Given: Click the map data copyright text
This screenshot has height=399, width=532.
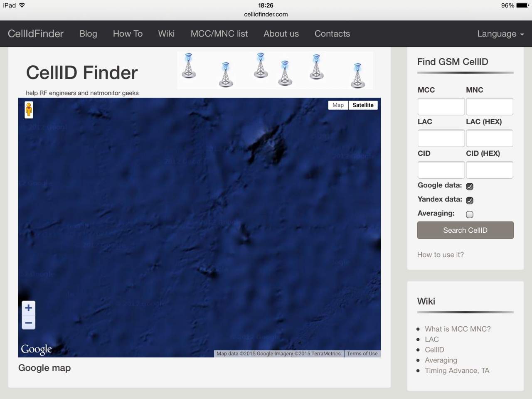Looking at the screenshot, I should tap(278, 354).
